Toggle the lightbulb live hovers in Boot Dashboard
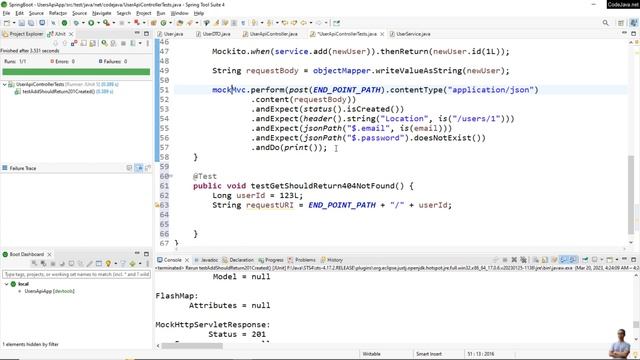 108,263
